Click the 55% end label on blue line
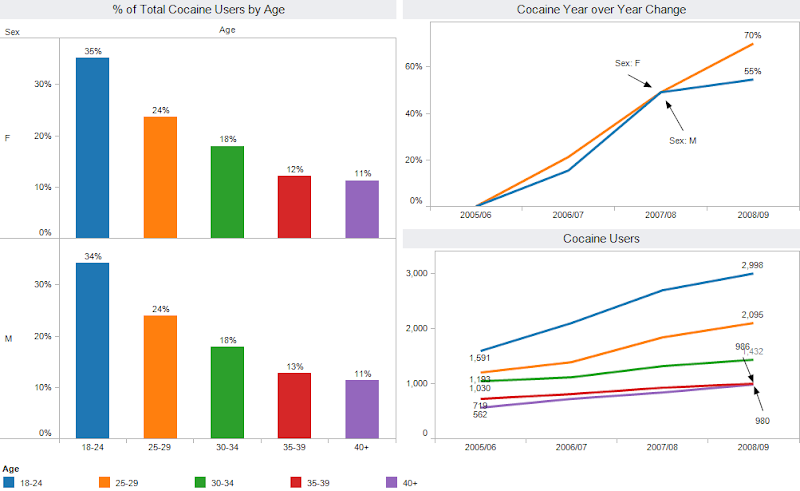The width and height of the screenshot is (800, 491). (x=753, y=71)
